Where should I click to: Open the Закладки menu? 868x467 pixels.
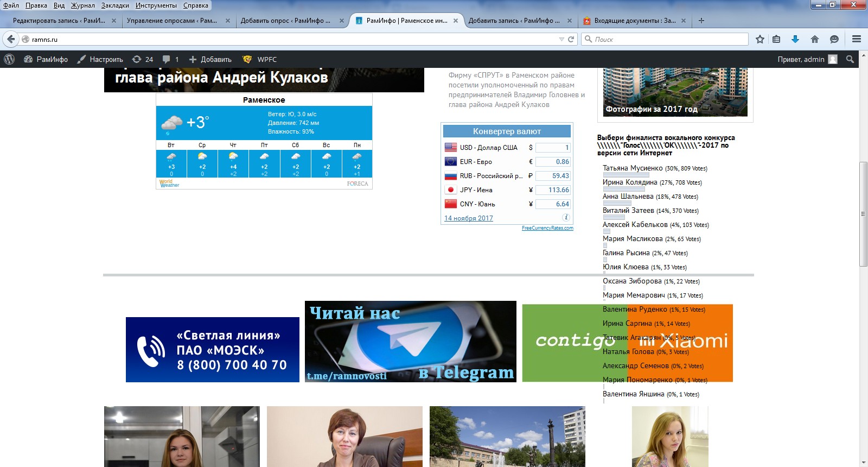pyautogui.click(x=115, y=5)
